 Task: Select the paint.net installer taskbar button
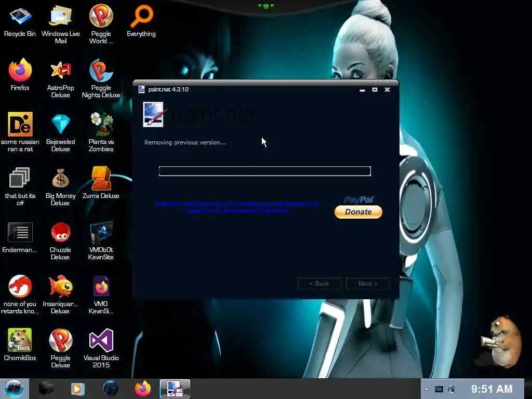(175, 389)
